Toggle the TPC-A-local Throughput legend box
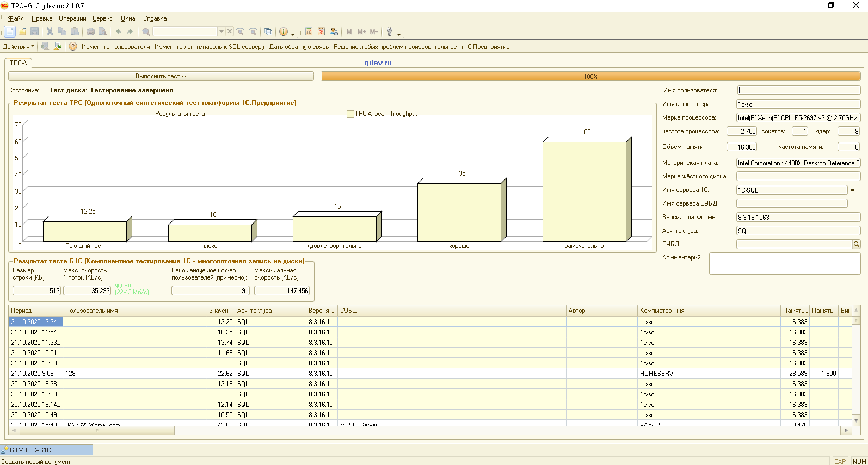The width and height of the screenshot is (868, 465). click(x=350, y=114)
